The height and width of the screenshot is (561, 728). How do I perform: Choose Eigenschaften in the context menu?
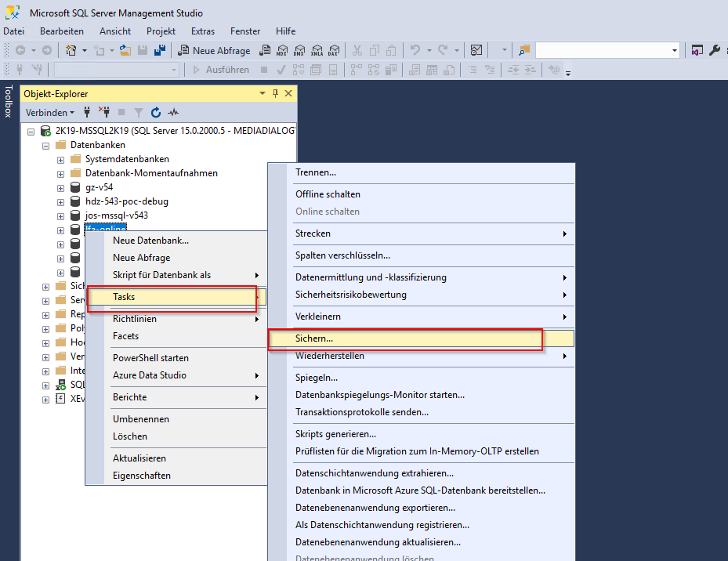click(x=176, y=476)
